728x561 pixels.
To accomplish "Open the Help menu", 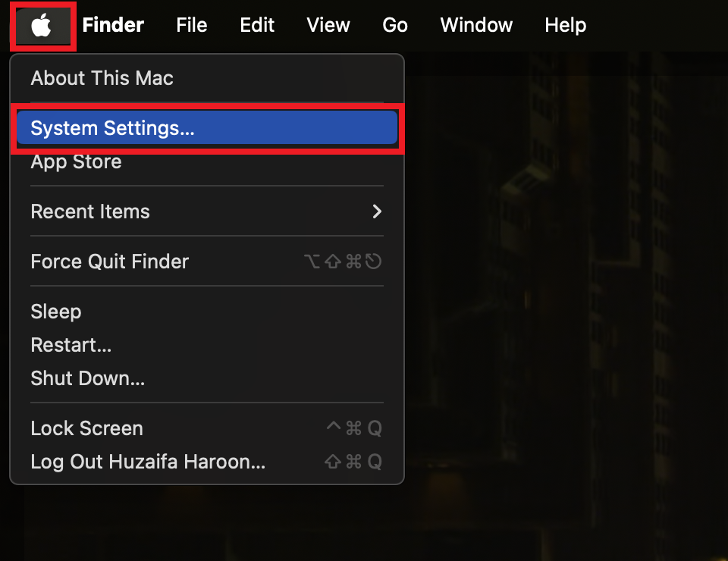I will click(x=565, y=25).
